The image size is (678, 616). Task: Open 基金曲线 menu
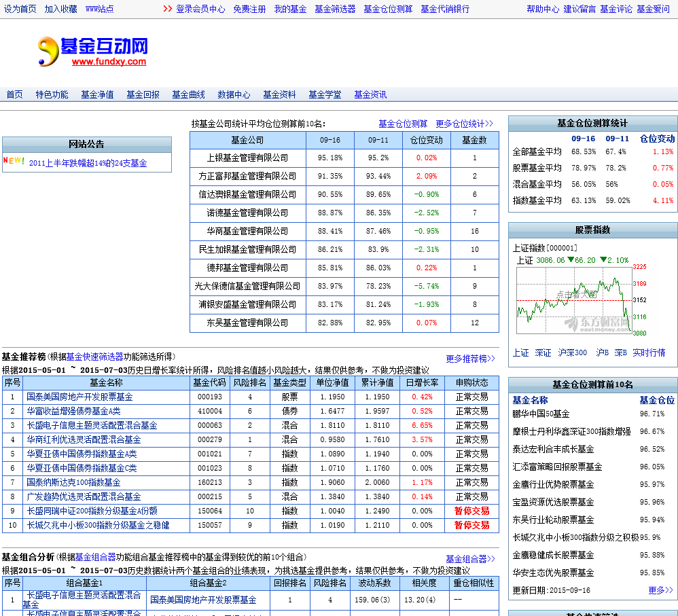click(x=189, y=94)
